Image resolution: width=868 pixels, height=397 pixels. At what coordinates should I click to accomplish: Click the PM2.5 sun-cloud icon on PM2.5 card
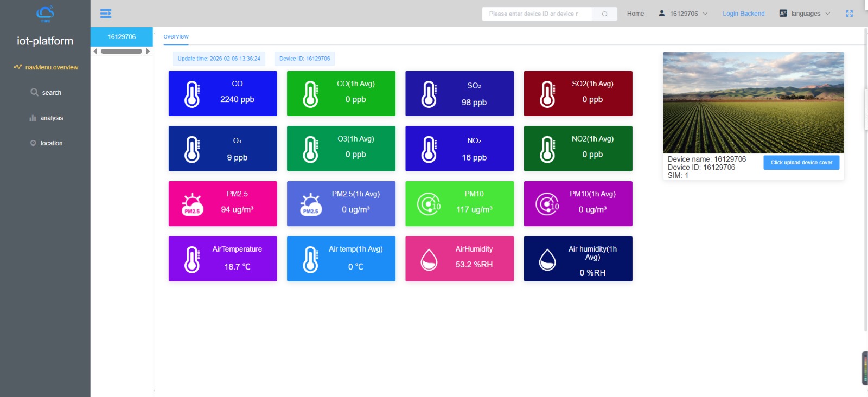[192, 204]
